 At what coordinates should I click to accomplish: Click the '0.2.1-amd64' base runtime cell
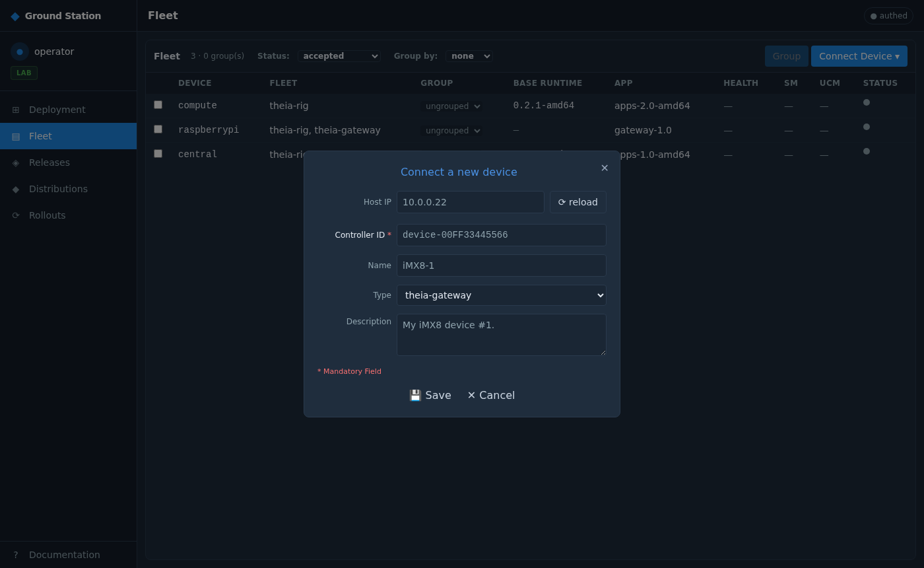tap(544, 106)
